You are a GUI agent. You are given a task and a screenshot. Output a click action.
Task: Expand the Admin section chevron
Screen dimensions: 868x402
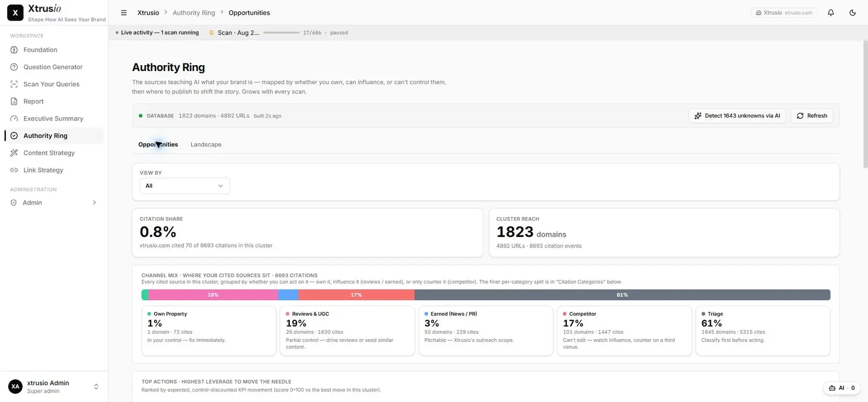(x=94, y=203)
